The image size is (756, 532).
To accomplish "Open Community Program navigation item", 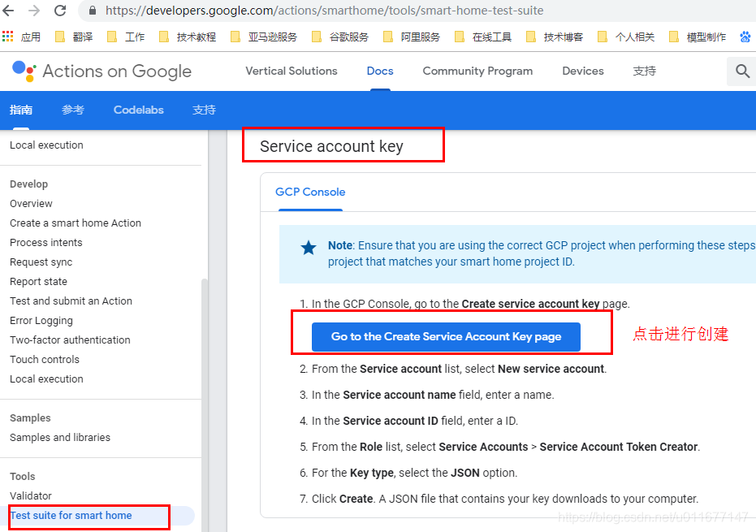I will 477,71.
